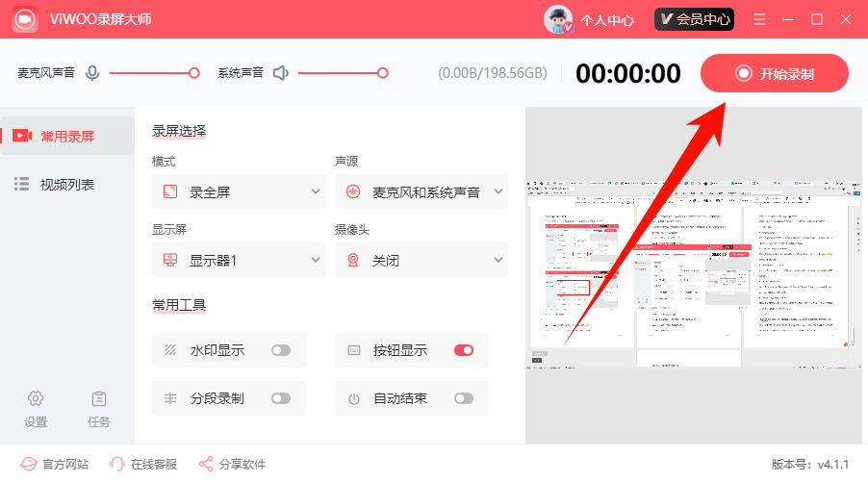Click the screen preview thumbnail

(694, 275)
